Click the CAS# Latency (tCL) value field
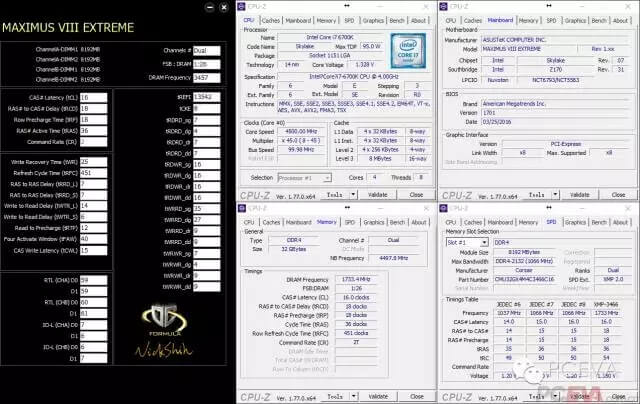Screen dimensions: 640x404 (91, 97)
